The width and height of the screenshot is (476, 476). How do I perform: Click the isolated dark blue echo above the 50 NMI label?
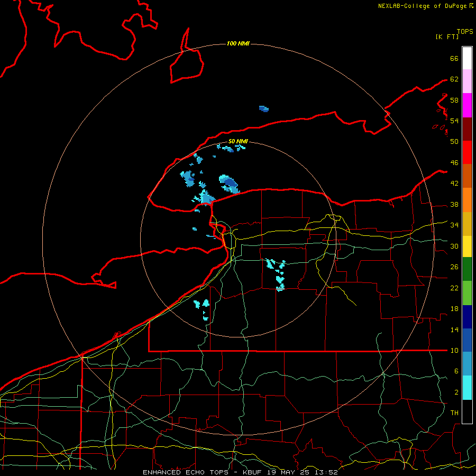coord(264,108)
